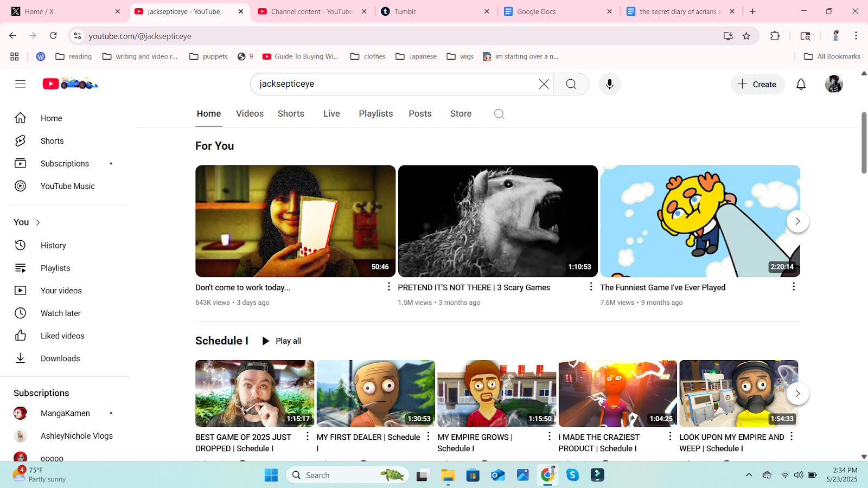Switch to the Posts tab
This screenshot has height=488, width=868.
(x=420, y=114)
